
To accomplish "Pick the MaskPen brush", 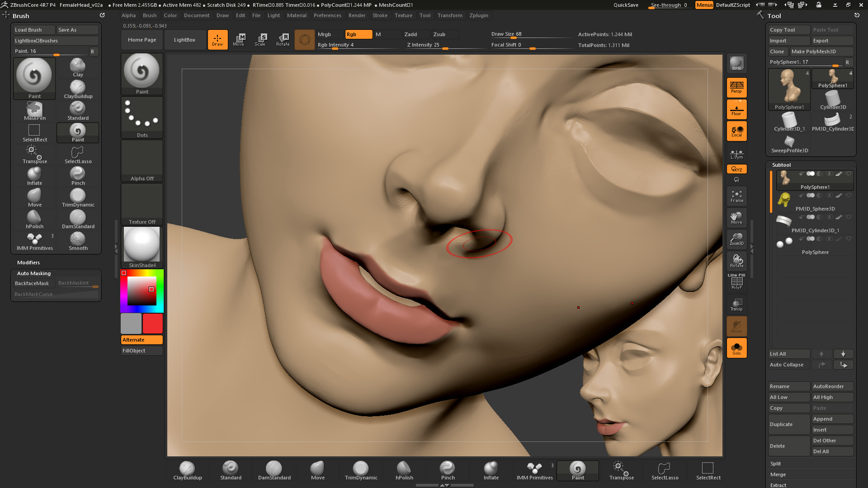I will (35, 111).
